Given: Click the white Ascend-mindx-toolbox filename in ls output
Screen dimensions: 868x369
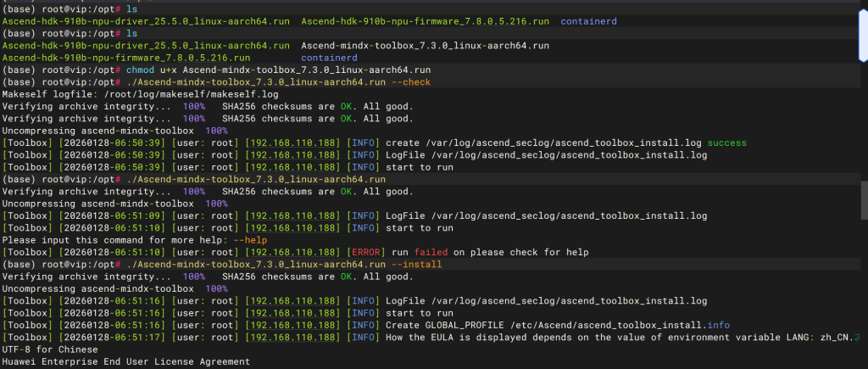Looking at the screenshot, I should click(x=425, y=45).
